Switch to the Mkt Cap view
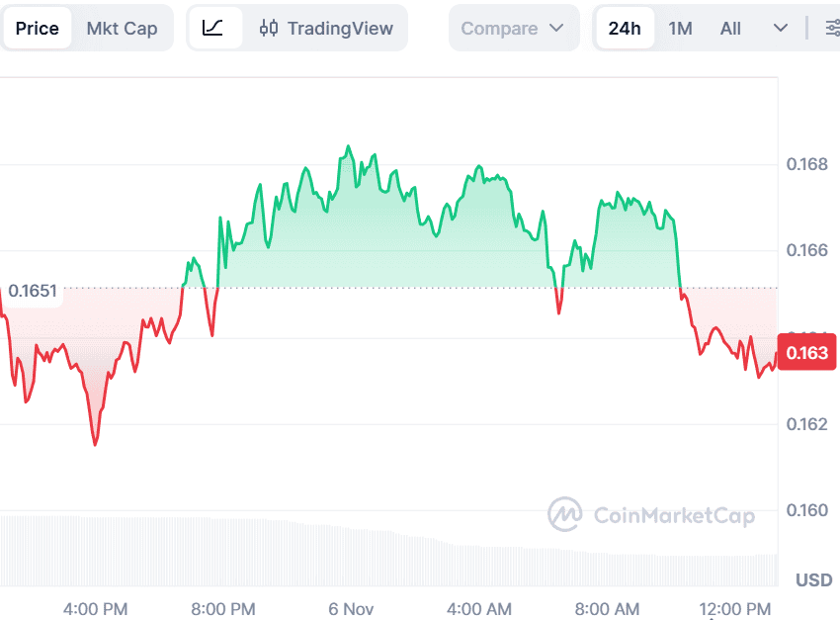The image size is (840, 620). pyautogui.click(x=122, y=28)
